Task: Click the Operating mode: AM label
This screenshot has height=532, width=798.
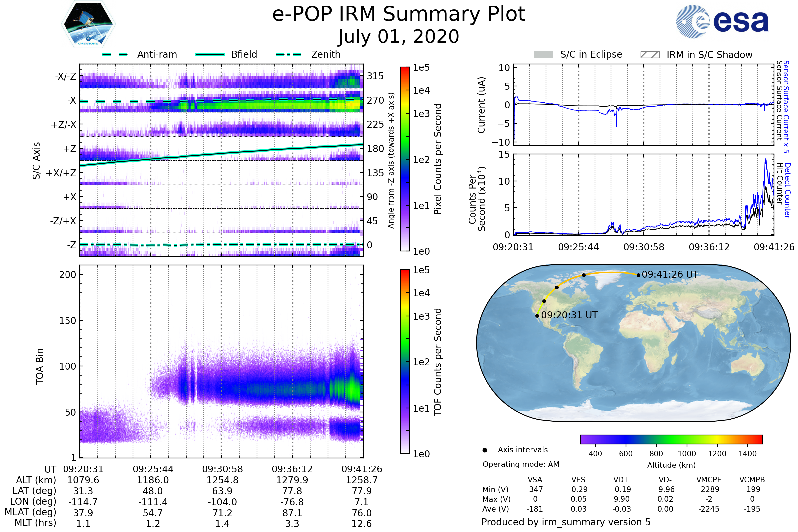Action: [x=521, y=464]
